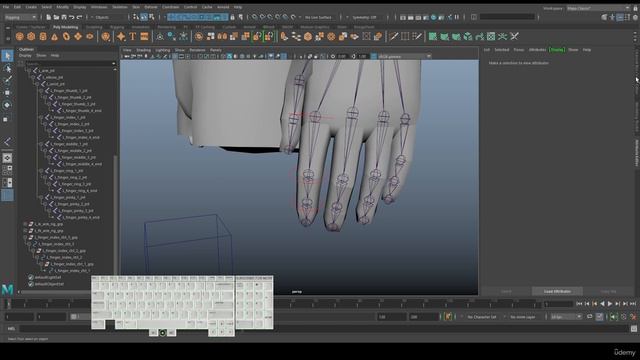Click the range slider bar handle
Viewport: 640px width, 360px height.
click(74, 317)
